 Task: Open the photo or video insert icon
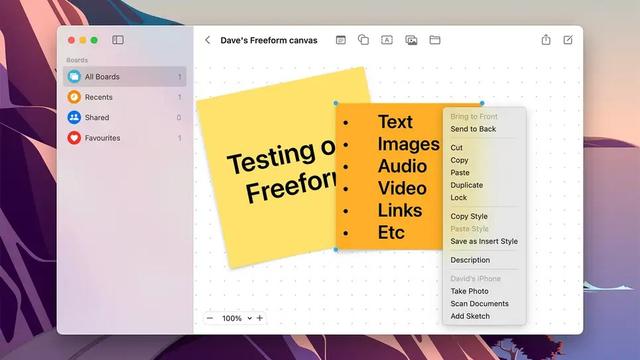[x=411, y=40]
